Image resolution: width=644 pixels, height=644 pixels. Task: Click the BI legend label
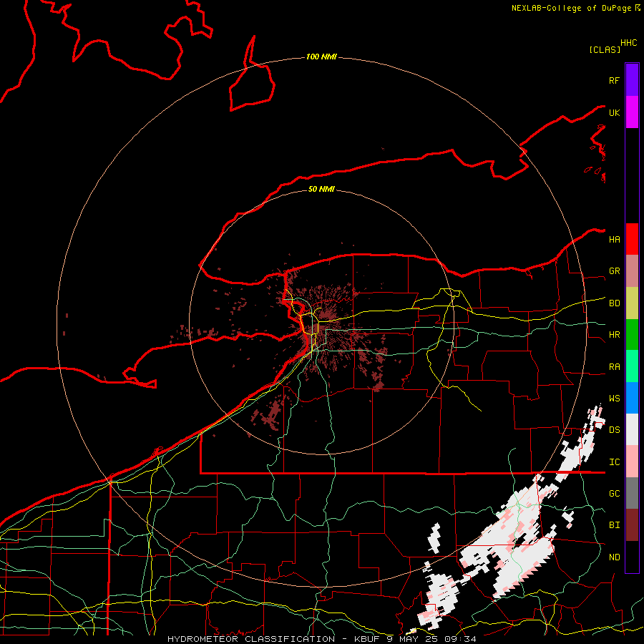tap(614, 525)
